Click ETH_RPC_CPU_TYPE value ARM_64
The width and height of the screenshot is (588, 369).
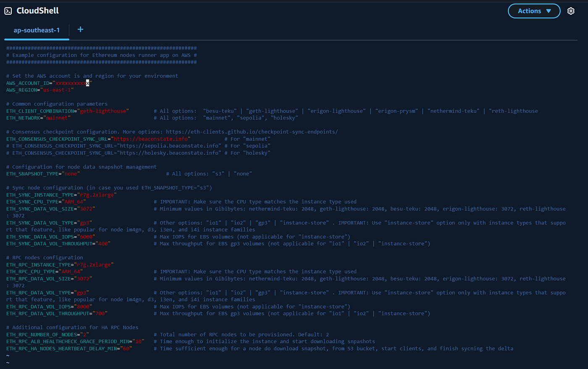click(71, 272)
